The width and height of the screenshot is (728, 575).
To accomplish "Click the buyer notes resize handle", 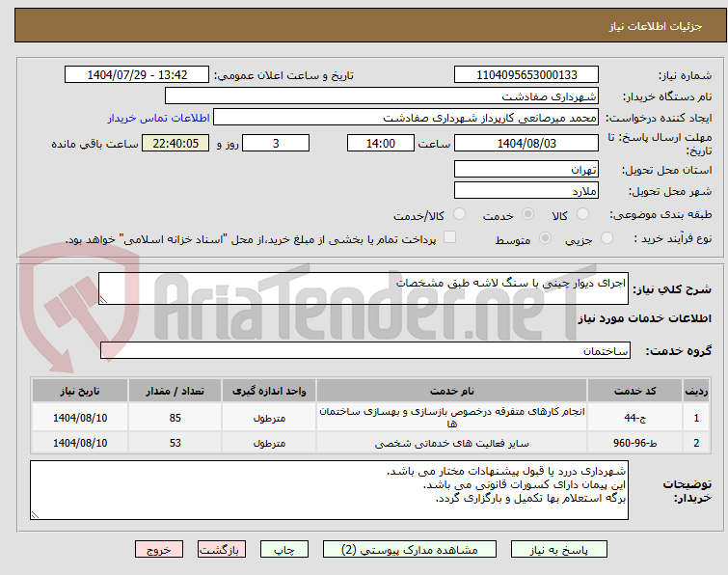I will [35, 514].
